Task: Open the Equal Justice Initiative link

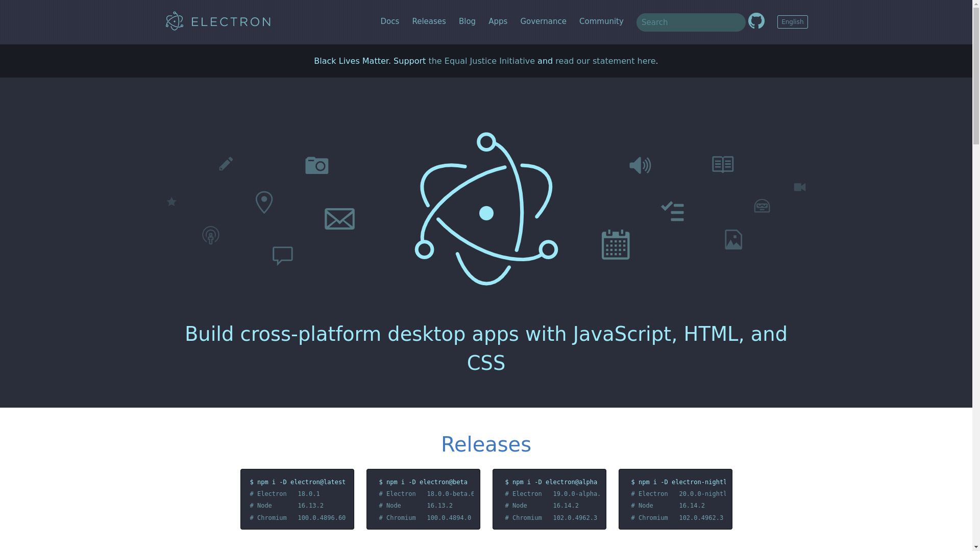Action: point(481,61)
